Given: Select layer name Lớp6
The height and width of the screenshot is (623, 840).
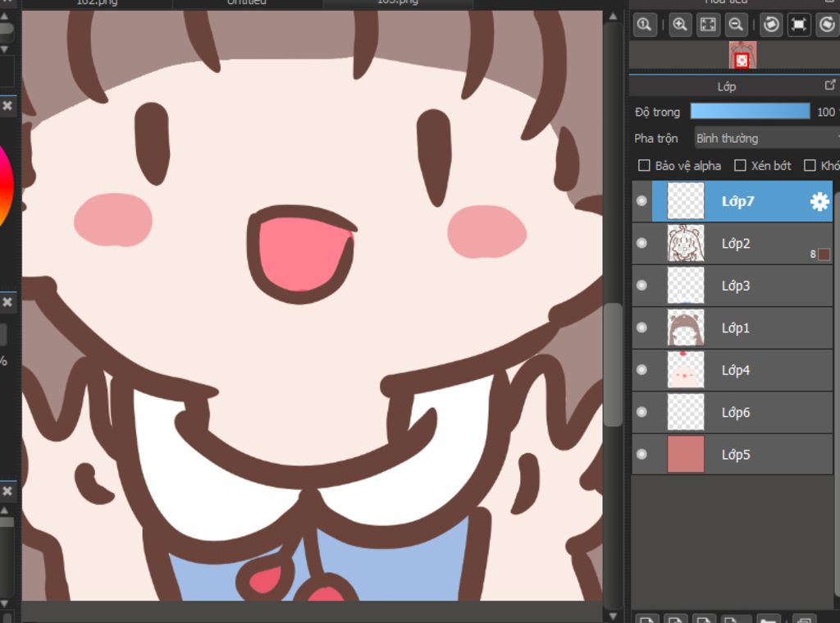Looking at the screenshot, I should [x=736, y=412].
